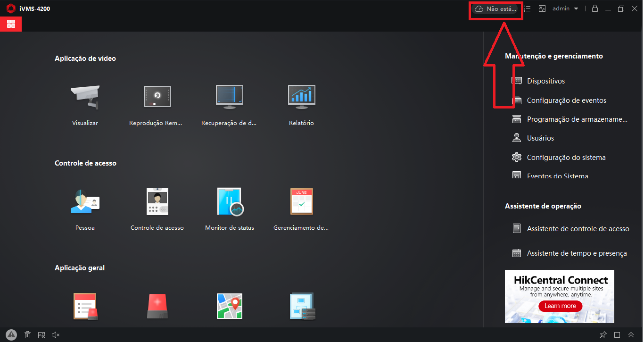Click the cloud account status icon
This screenshot has height=342, width=644.
[x=479, y=8]
